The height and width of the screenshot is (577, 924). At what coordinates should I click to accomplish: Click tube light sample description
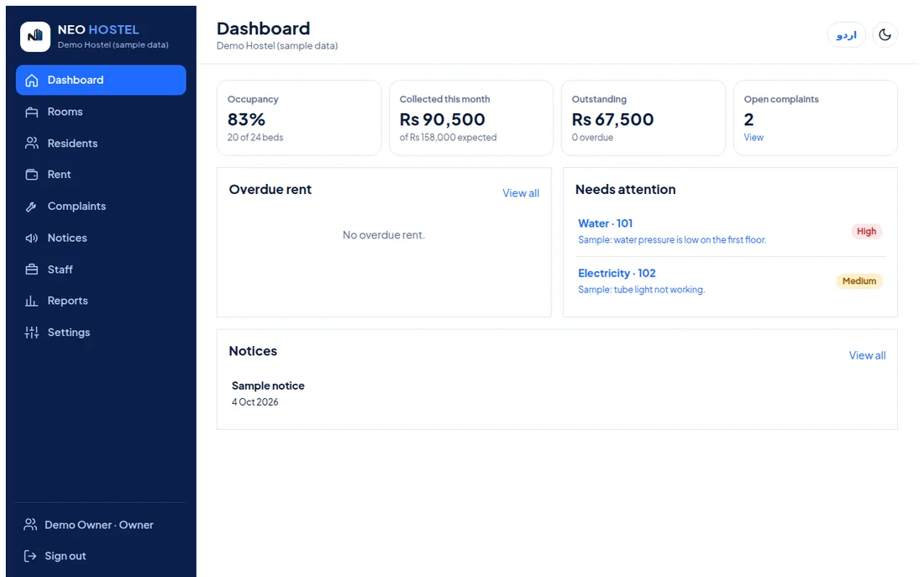641,290
